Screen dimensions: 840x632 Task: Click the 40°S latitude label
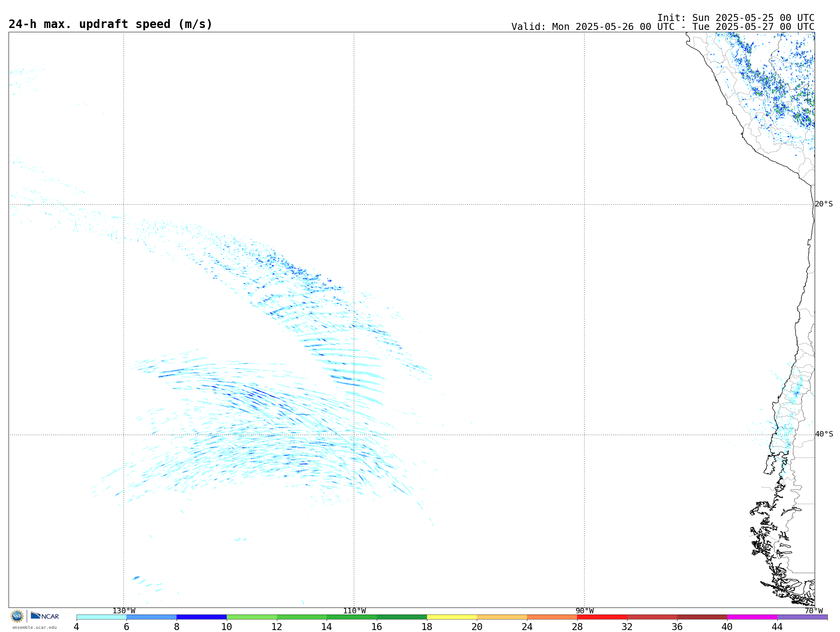coord(824,434)
